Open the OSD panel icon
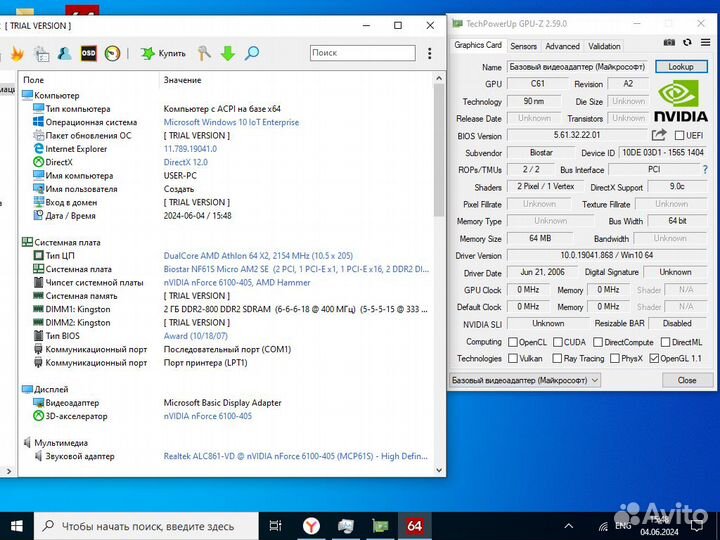720x540 pixels. 88,53
